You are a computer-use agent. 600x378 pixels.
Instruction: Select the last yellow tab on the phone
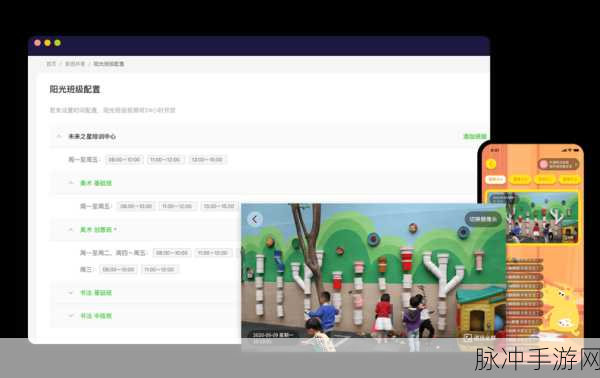569,179
